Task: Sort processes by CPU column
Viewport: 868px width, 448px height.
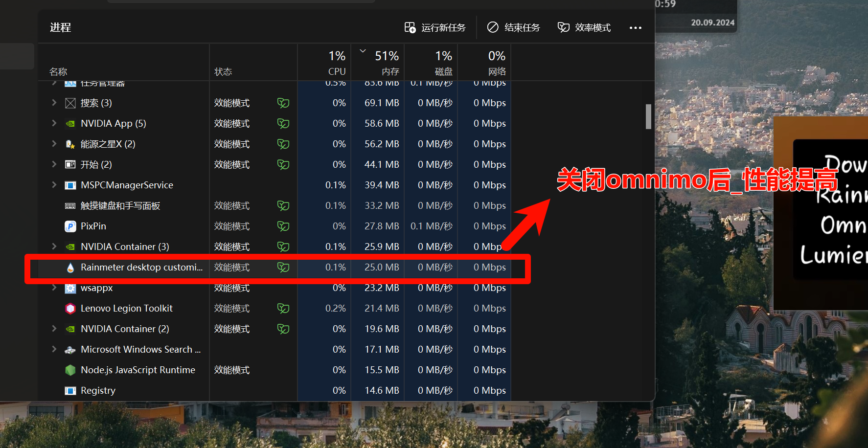Action: tap(336, 63)
